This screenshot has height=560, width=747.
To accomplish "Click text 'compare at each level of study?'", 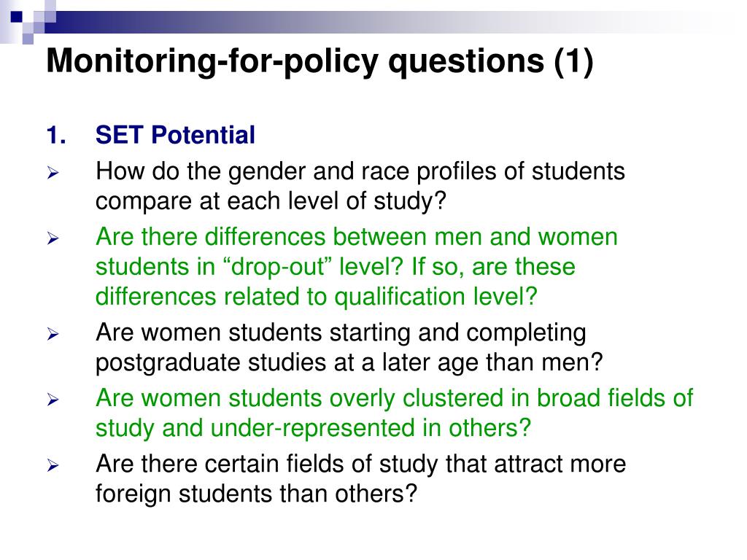I will [x=271, y=201].
